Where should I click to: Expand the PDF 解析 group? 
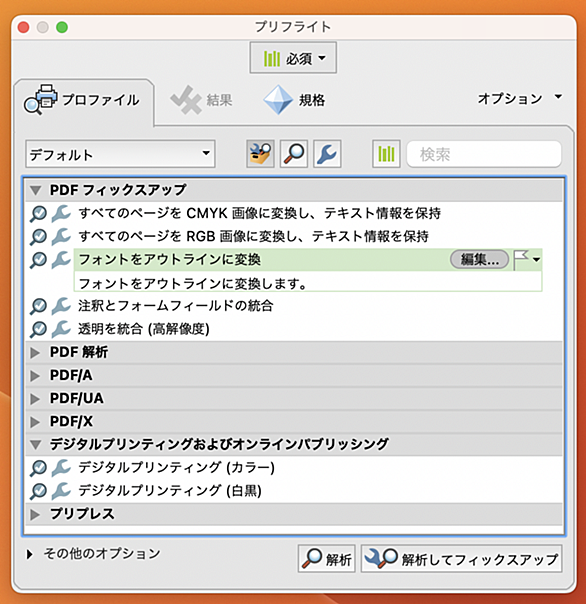[x=35, y=352]
